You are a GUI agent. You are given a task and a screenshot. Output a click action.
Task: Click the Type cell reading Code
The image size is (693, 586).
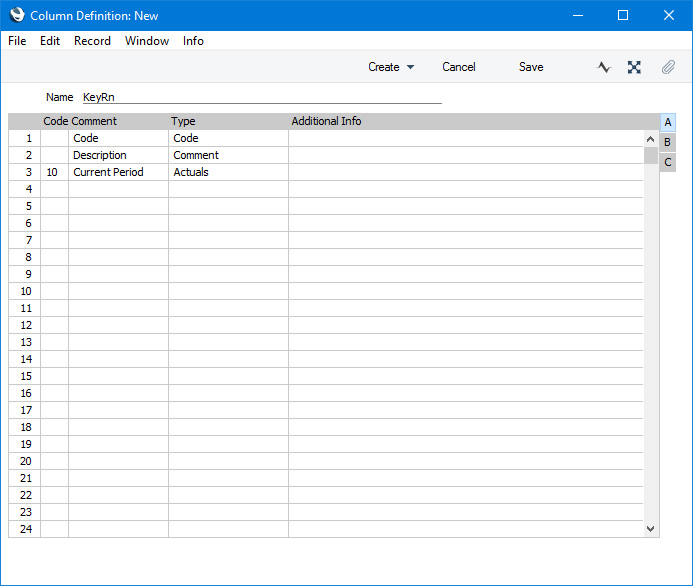tap(228, 138)
